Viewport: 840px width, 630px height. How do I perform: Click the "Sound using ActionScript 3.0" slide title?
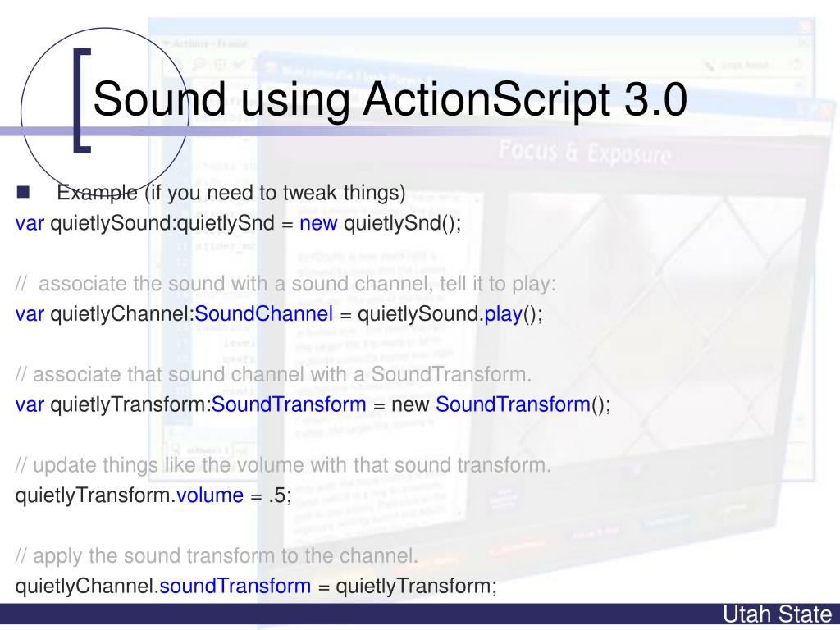pyautogui.click(x=388, y=102)
